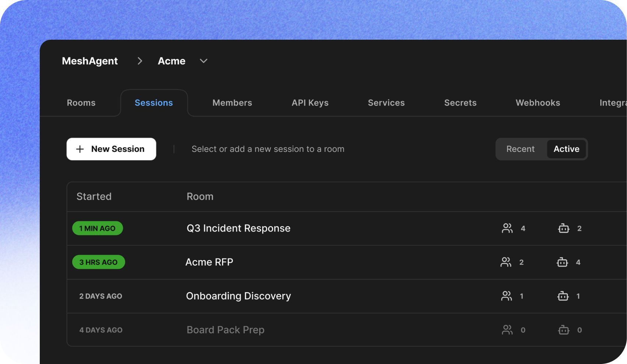Click the members icon in Q3 Incident Response row
627x364 pixels.
click(x=507, y=228)
